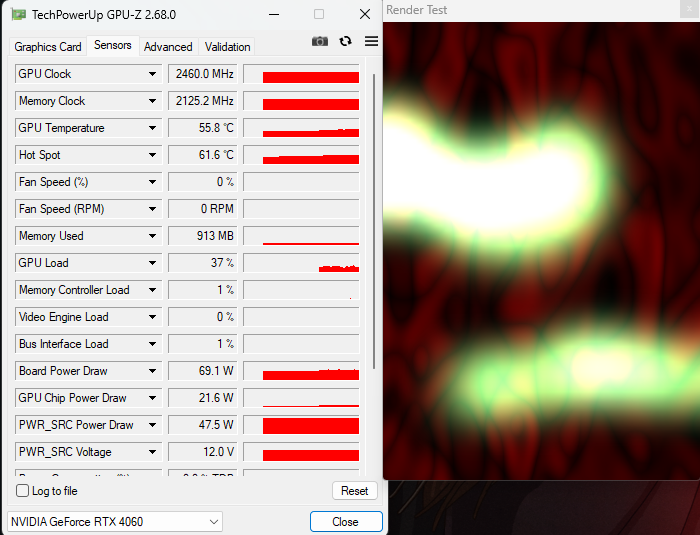Click the Hot Spot temperature graph
The height and width of the screenshot is (535, 700).
pyautogui.click(x=301, y=155)
